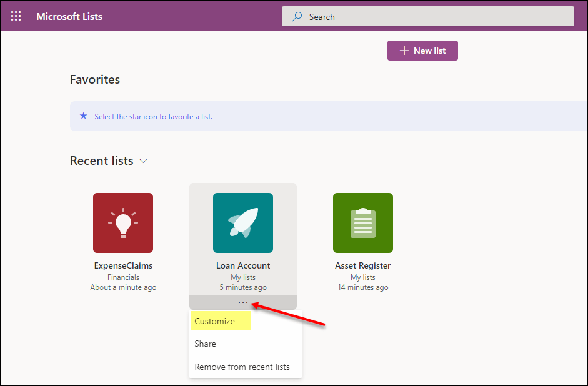
Task: Open the Loan Account rocket icon
Action: click(x=243, y=223)
